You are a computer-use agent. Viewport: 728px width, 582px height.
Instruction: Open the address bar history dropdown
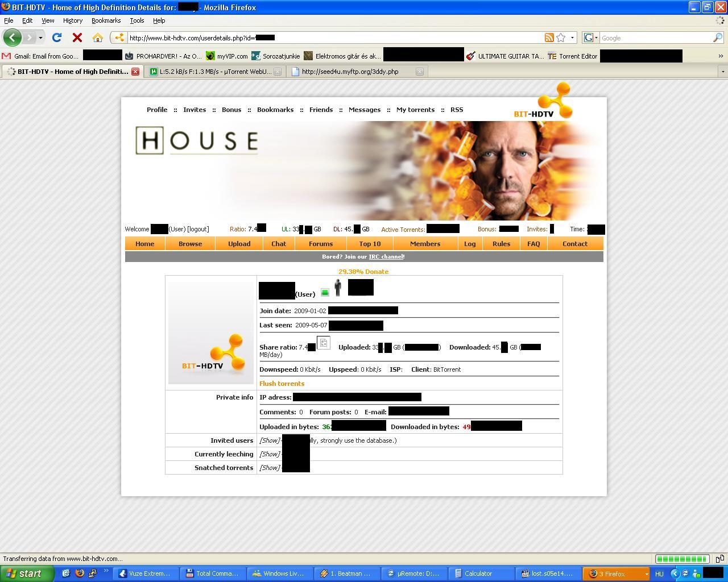tap(572, 38)
